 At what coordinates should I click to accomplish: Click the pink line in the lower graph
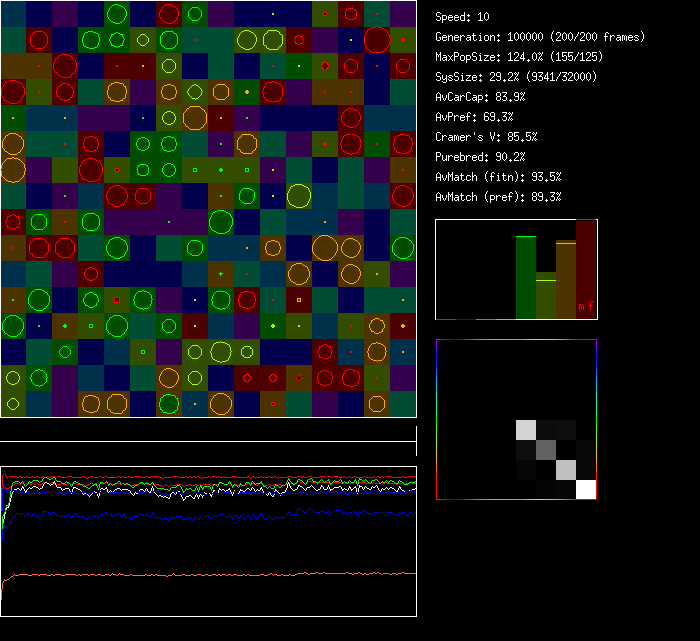point(200,575)
